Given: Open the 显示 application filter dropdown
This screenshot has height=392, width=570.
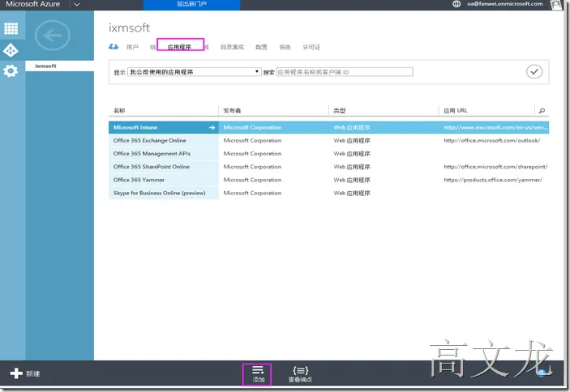Looking at the screenshot, I should [x=194, y=72].
